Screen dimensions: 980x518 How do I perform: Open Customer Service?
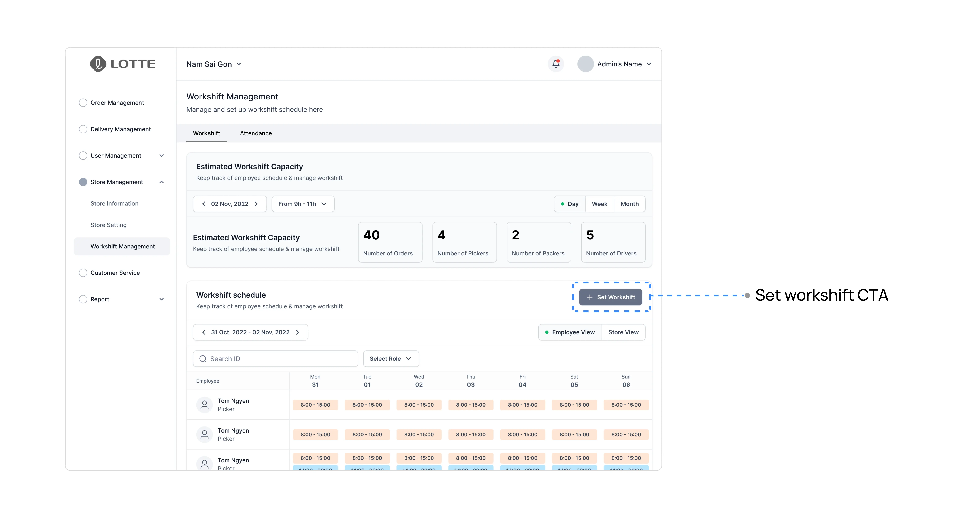pos(115,273)
